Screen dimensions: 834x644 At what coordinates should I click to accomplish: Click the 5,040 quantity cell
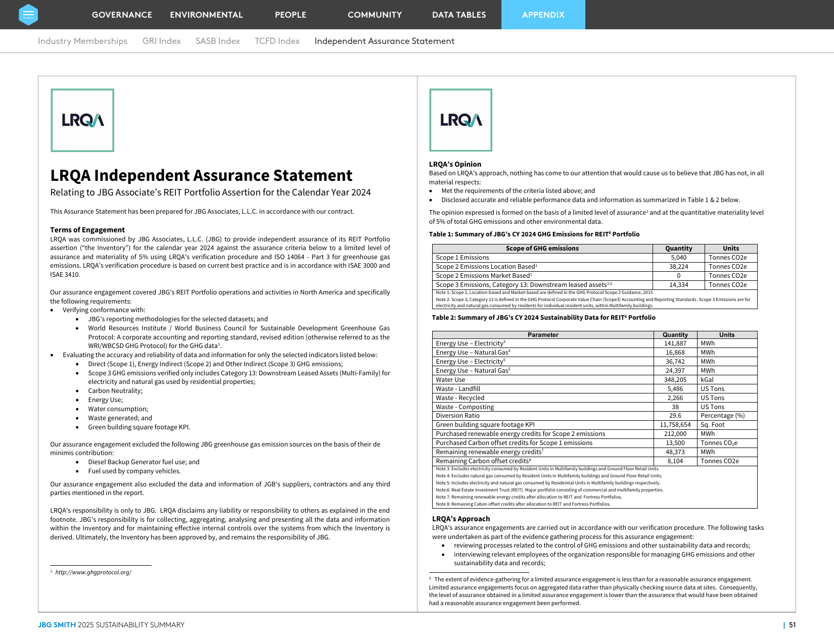click(x=678, y=258)
